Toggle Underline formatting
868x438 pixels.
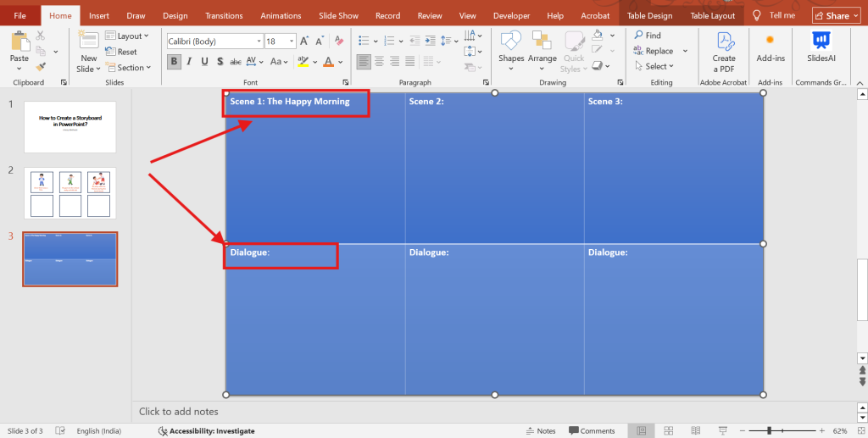(x=205, y=61)
